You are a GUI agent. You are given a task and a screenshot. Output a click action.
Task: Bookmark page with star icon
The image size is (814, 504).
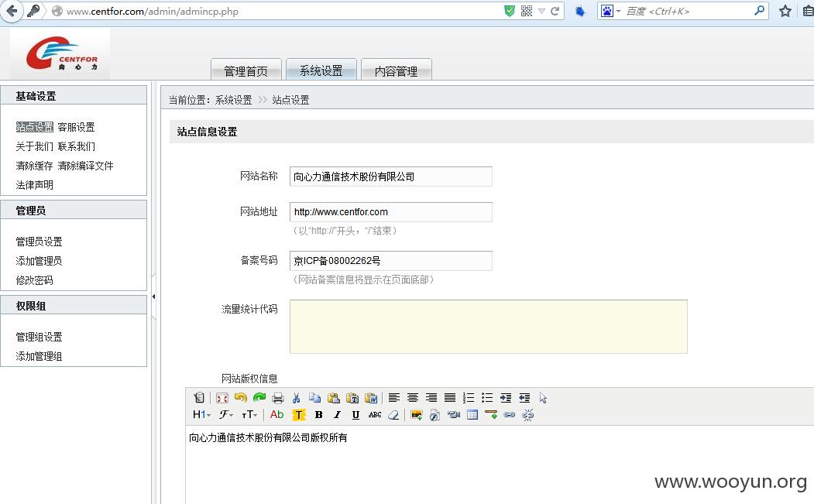785,11
